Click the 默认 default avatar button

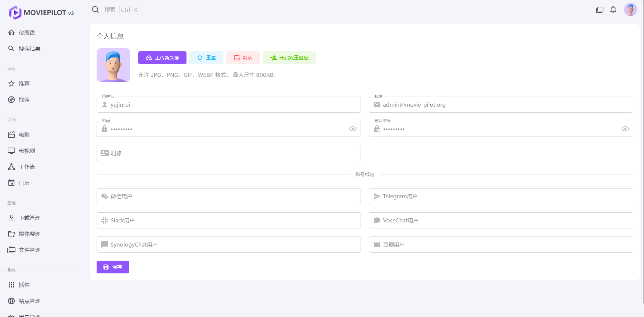[243, 58]
